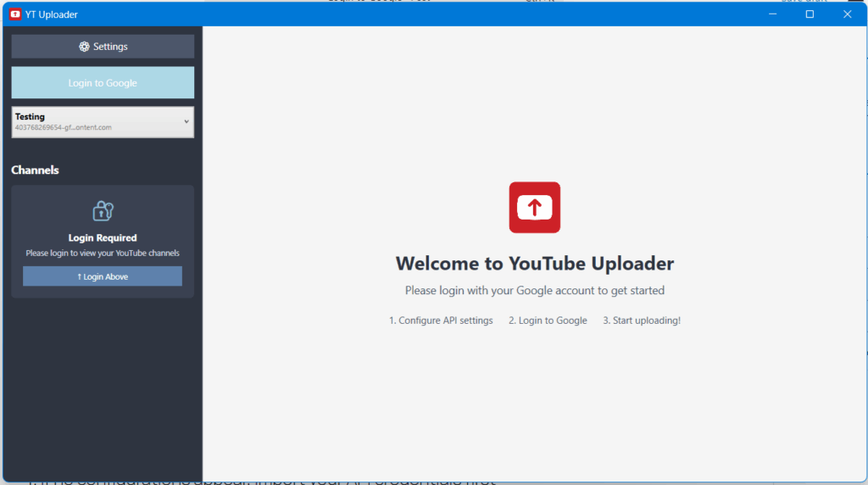Click step 3. Start uploading! text
The image size is (868, 485).
(642, 320)
